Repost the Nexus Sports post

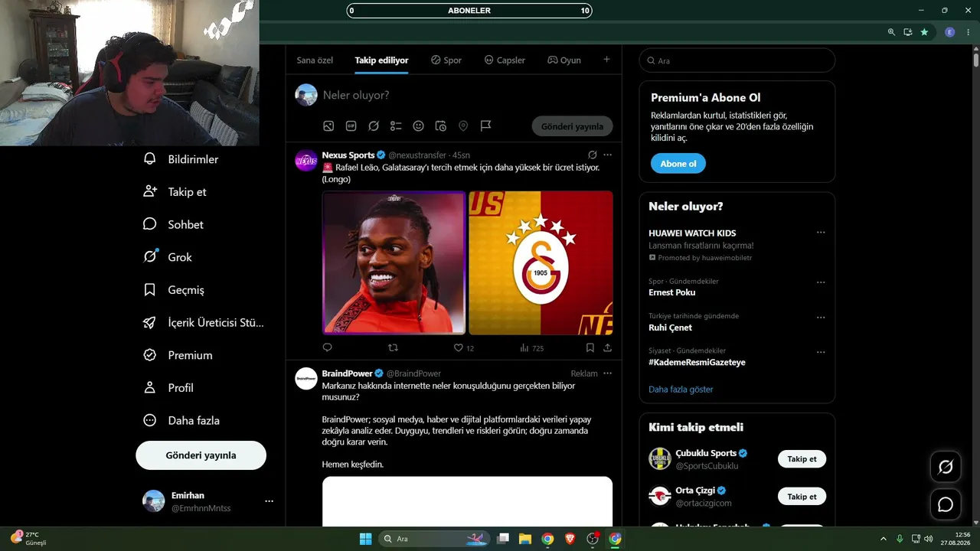393,347
